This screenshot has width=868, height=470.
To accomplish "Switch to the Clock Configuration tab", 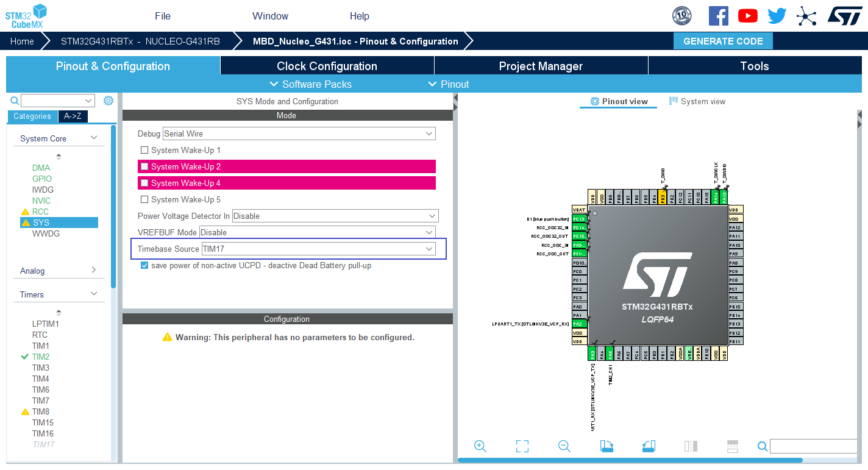I will (327, 65).
